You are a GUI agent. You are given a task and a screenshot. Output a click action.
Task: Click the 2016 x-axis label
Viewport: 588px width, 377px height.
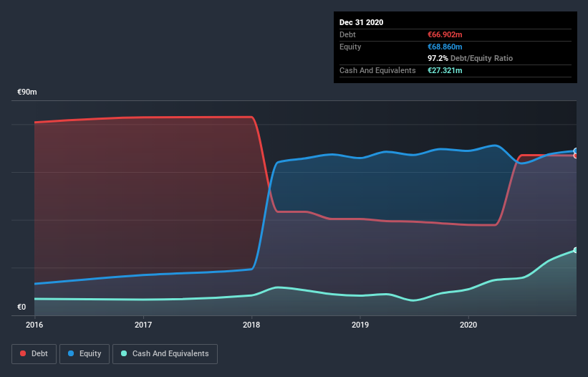[x=34, y=325]
